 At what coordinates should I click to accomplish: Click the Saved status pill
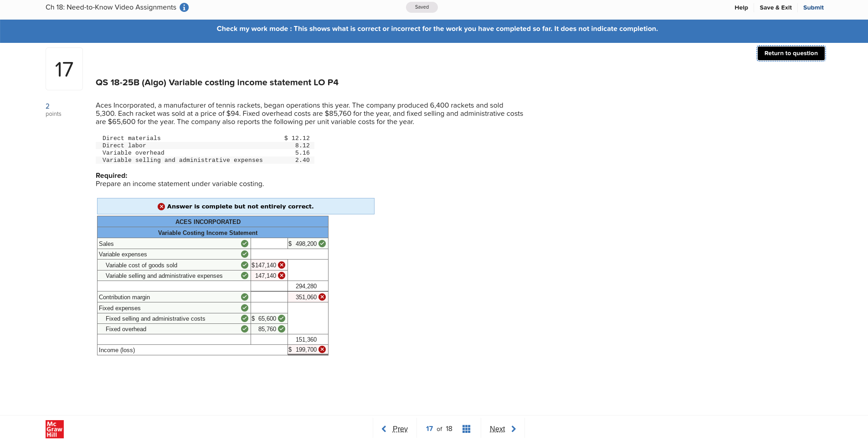tap(422, 7)
